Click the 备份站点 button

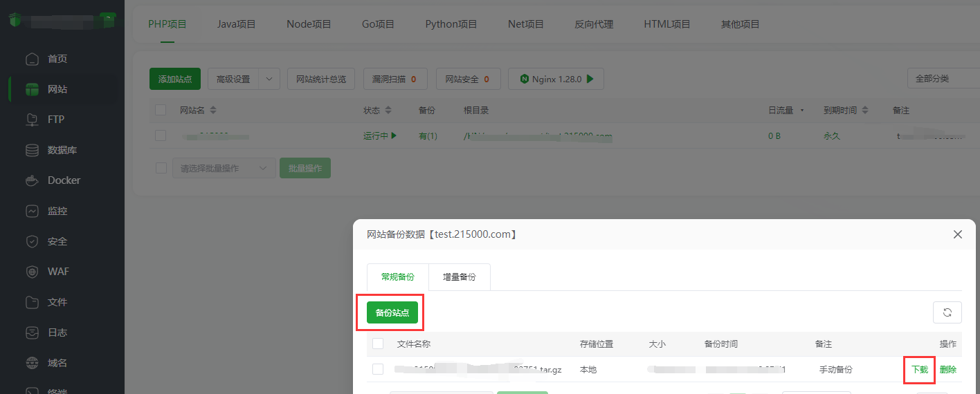tap(392, 312)
